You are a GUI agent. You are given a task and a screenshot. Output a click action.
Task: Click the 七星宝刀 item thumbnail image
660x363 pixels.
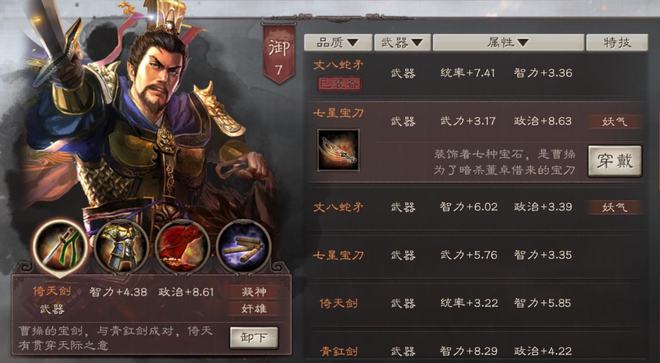coord(338,150)
